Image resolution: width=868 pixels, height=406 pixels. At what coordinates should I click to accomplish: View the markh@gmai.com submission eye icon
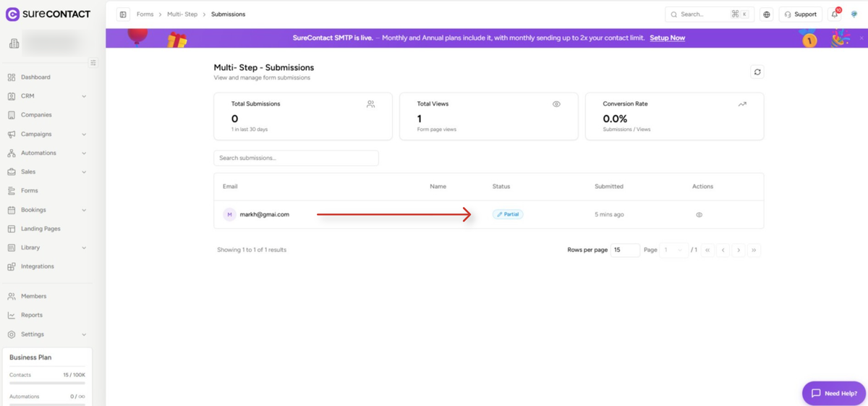click(699, 215)
